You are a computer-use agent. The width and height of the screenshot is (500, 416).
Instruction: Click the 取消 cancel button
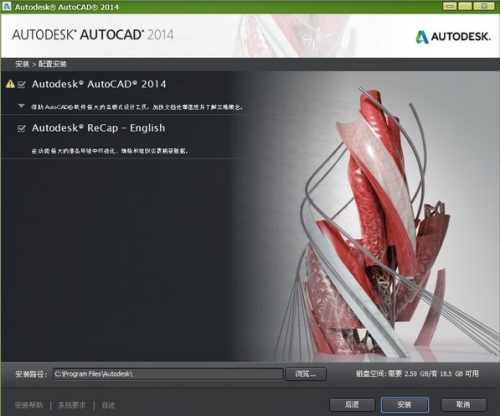click(x=463, y=405)
